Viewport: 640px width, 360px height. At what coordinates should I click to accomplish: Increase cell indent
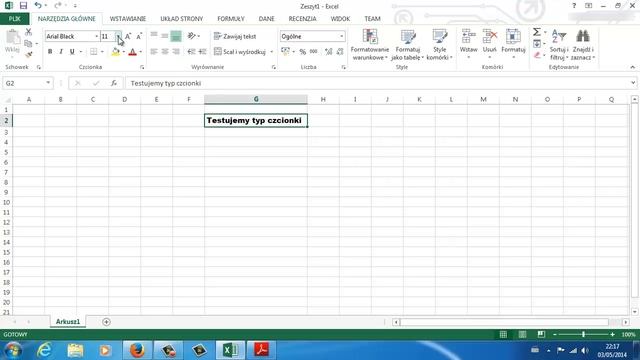click(202, 51)
